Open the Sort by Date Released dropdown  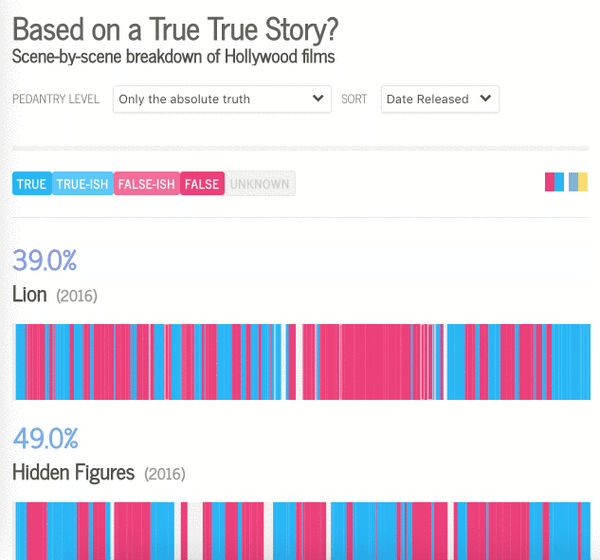click(x=439, y=99)
